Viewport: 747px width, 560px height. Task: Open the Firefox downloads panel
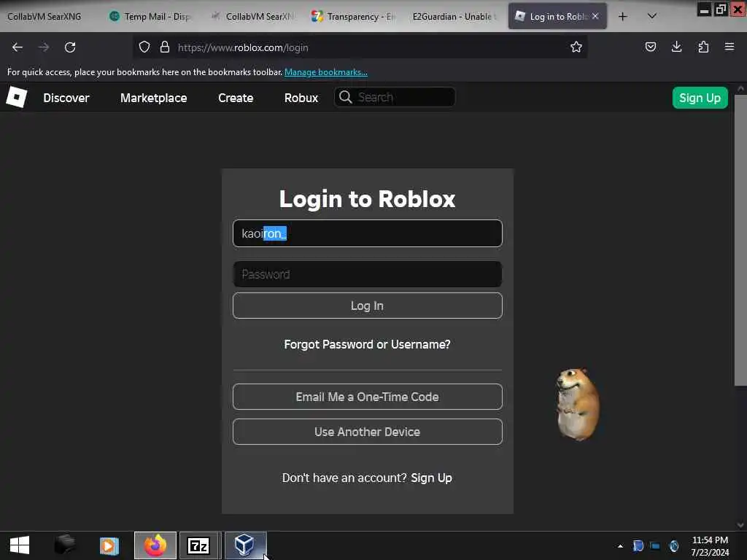tap(676, 47)
